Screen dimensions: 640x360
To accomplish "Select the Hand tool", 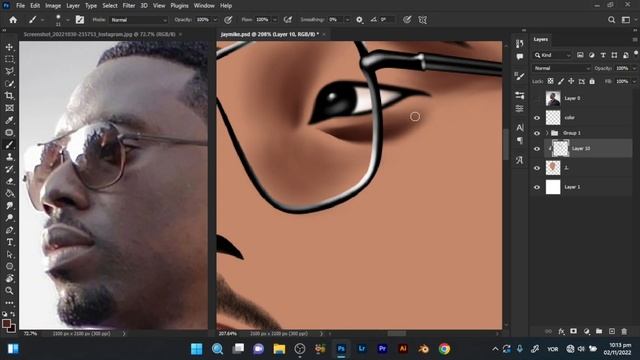I will [x=9, y=279].
